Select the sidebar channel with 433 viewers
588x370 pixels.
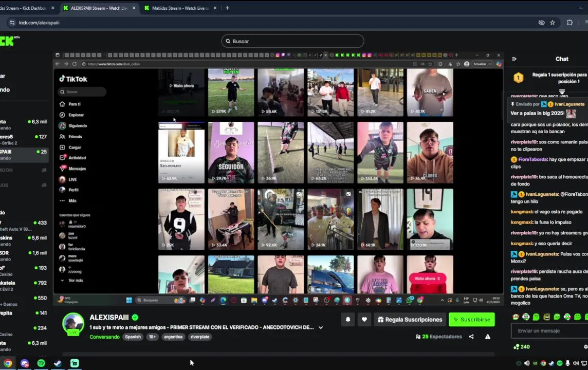click(x=24, y=226)
